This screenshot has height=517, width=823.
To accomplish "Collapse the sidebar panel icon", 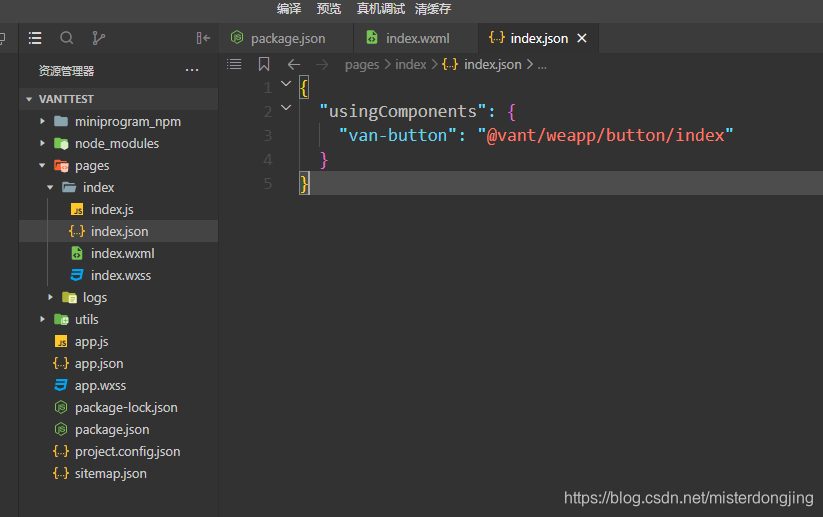I will coord(203,38).
